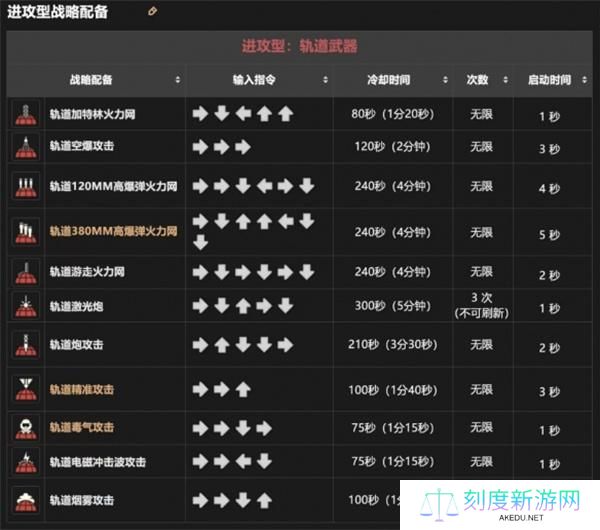This screenshot has height=530, width=600.
Task: Click the 轨道炮攻击 stratagem icon
Action: click(26, 345)
